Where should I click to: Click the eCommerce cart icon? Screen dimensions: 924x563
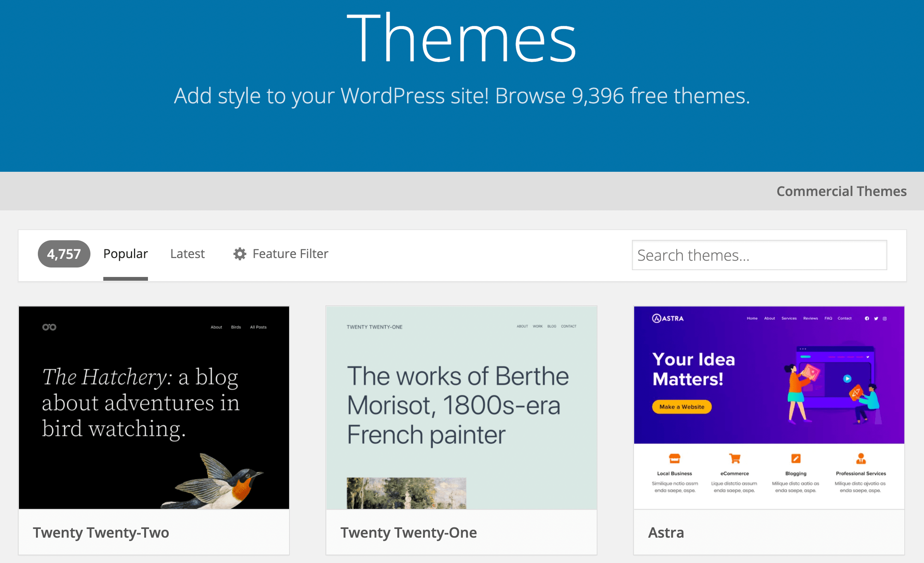pyautogui.click(x=734, y=459)
